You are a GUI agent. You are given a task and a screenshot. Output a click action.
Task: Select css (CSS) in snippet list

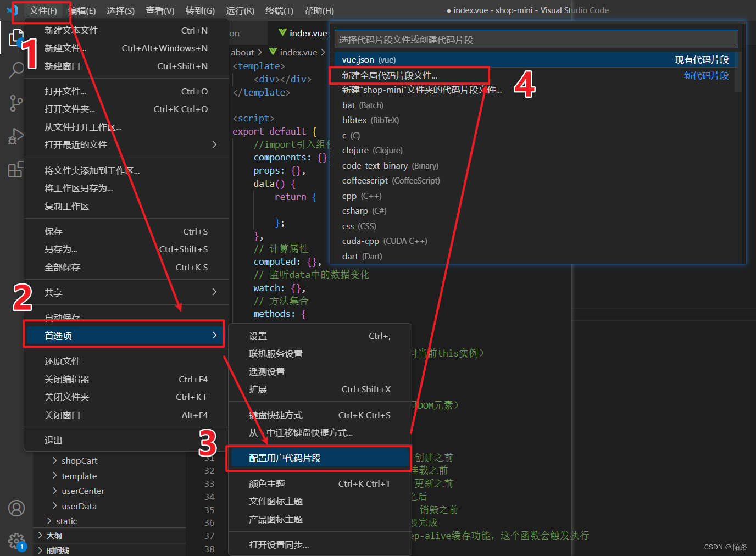tap(534, 226)
